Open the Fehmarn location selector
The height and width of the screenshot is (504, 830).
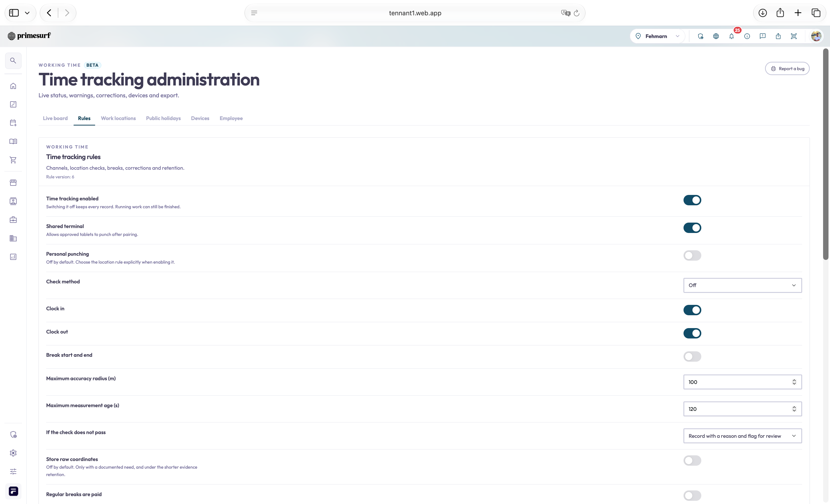click(x=657, y=36)
